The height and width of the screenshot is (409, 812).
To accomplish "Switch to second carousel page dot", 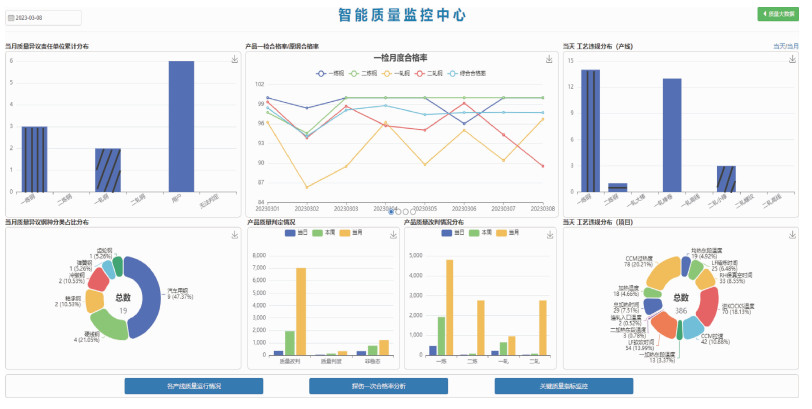I will (x=398, y=212).
